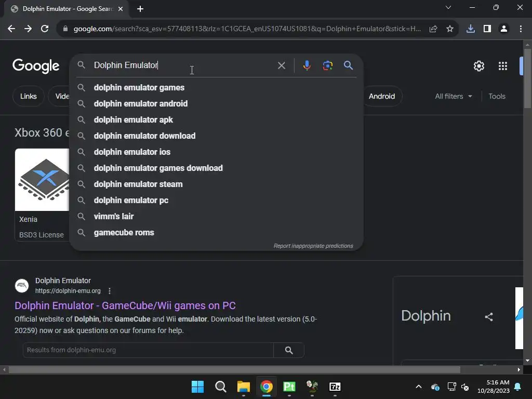Choose suggestion vimm's lair
The image size is (532, 399).
(x=217, y=217)
